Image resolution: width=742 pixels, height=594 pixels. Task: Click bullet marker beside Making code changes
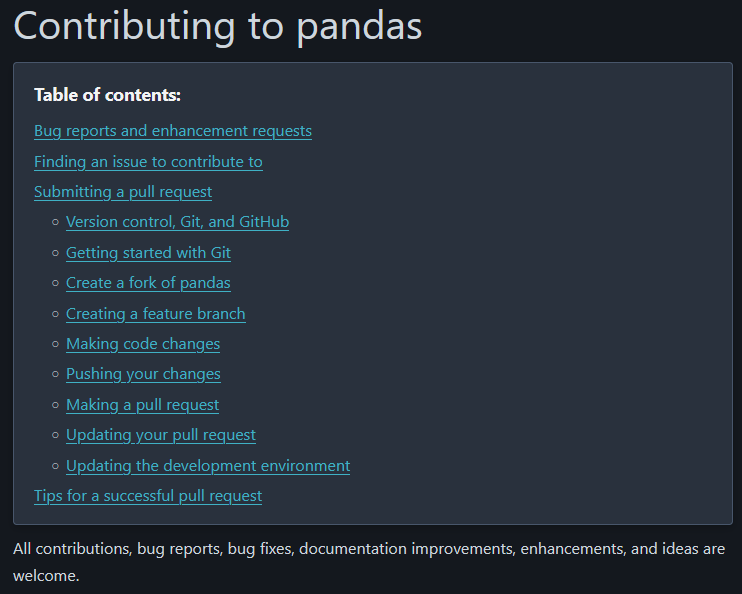(x=55, y=344)
